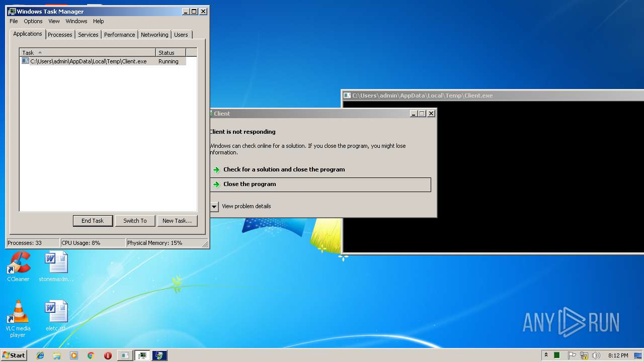Open the Options menu in Task Manager
This screenshot has height=362, width=644.
(x=33, y=21)
